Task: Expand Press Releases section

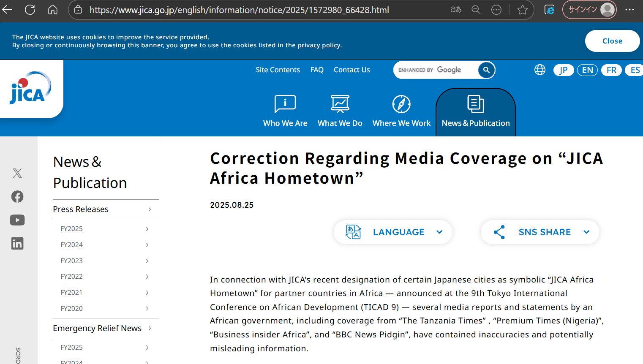Action: coord(106,209)
